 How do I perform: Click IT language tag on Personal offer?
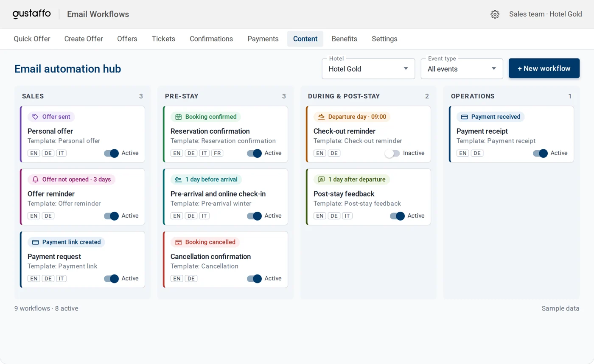tap(62, 153)
